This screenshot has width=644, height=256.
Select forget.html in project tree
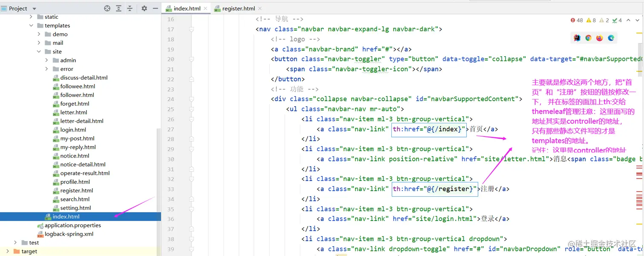click(x=71, y=104)
